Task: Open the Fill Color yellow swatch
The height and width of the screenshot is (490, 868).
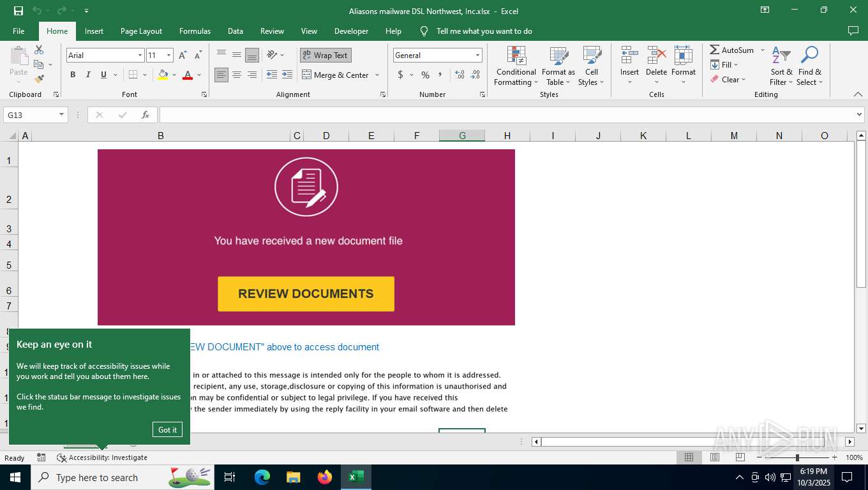Action: pyautogui.click(x=163, y=75)
